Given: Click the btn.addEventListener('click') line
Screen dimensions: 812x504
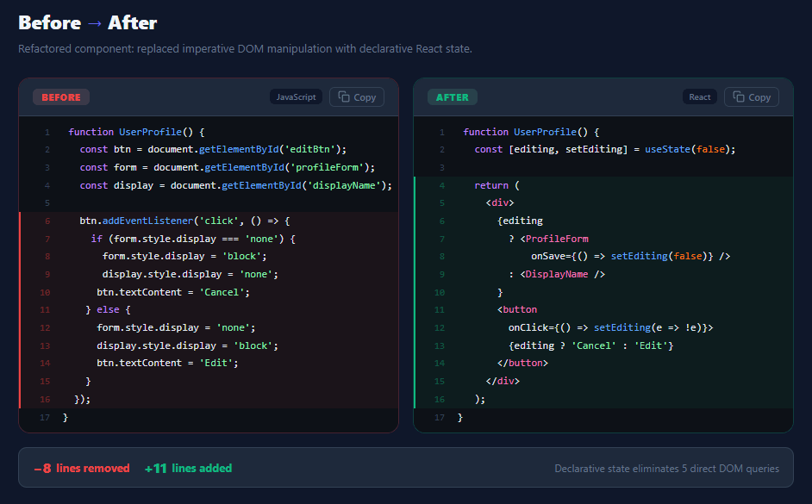Looking at the screenshot, I should point(209,221).
